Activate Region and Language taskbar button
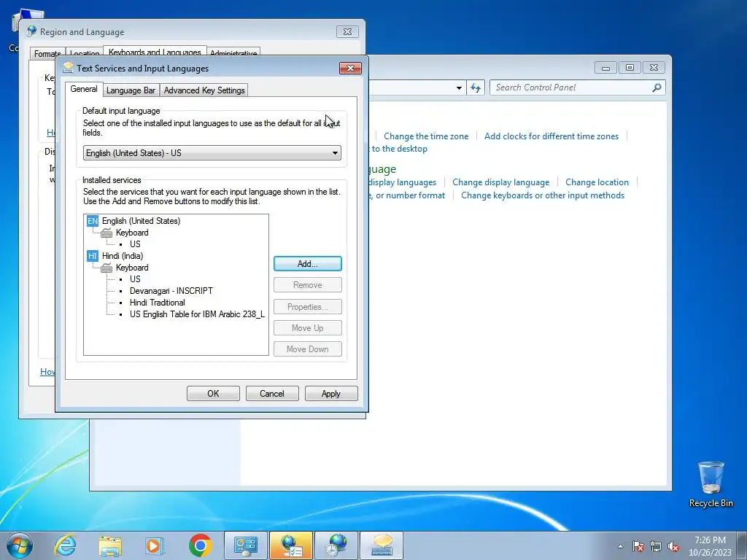The height and width of the screenshot is (560, 747). coord(291,545)
